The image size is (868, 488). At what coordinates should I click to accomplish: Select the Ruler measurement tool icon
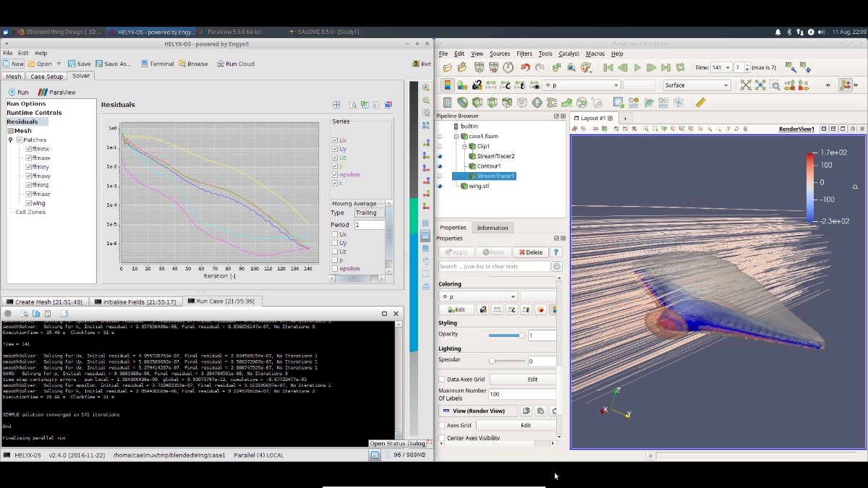point(699,103)
